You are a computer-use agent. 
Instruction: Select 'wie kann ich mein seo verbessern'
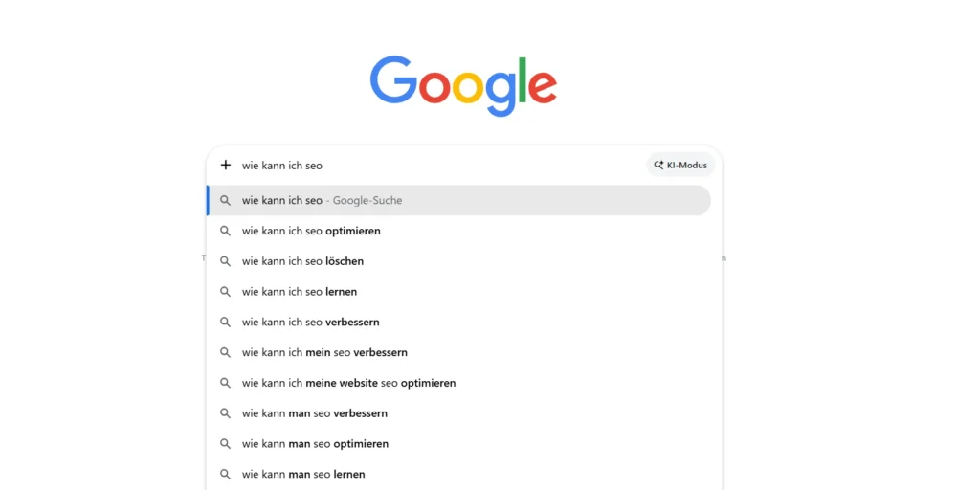pyautogui.click(x=324, y=352)
